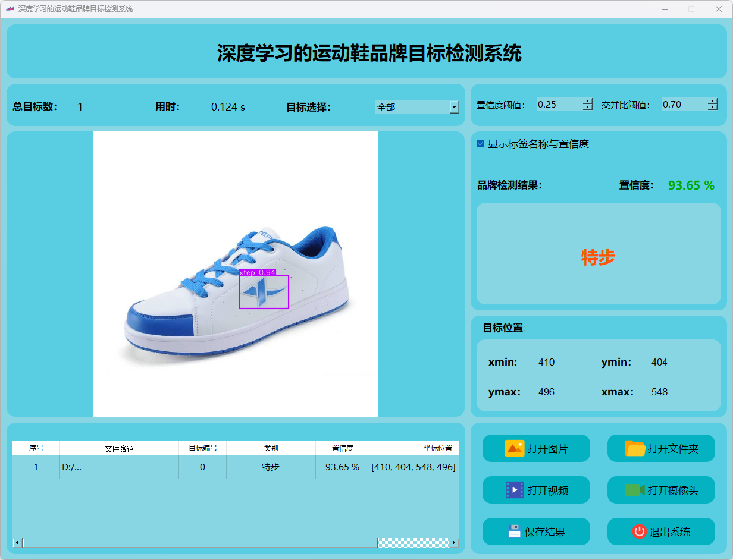Click the red power icon on 退出系统
Screen dimensions: 733x560
coord(639,531)
